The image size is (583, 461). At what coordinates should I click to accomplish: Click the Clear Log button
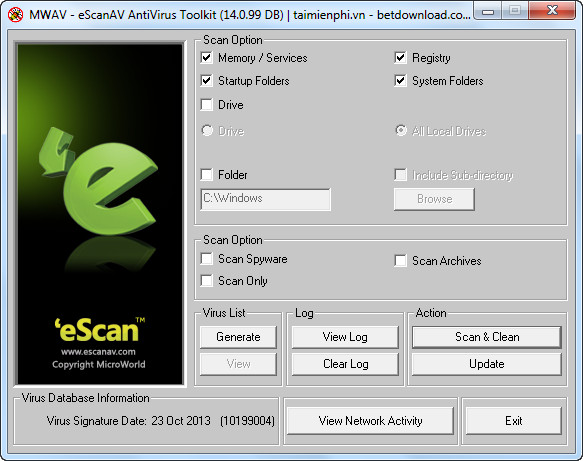tap(345, 364)
